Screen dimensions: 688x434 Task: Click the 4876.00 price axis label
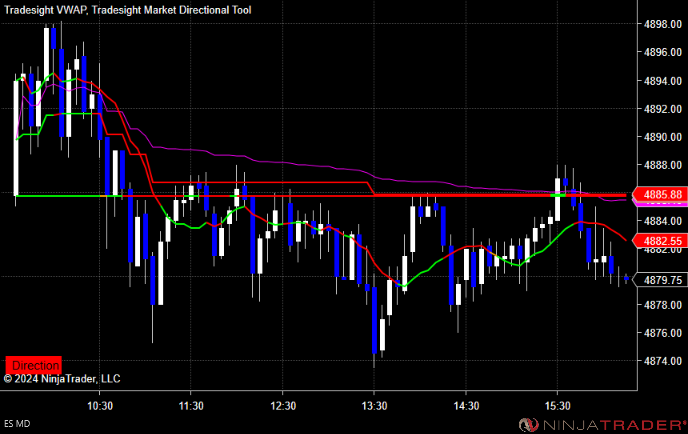(663, 333)
